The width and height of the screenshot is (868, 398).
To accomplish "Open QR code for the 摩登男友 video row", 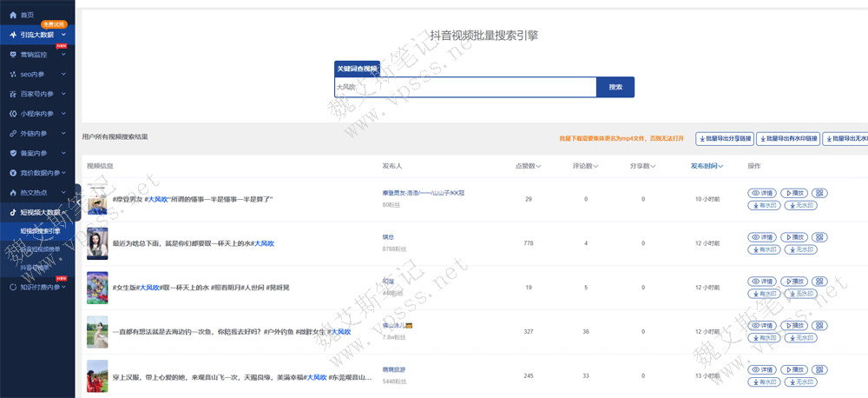I will pyautogui.click(x=821, y=193).
